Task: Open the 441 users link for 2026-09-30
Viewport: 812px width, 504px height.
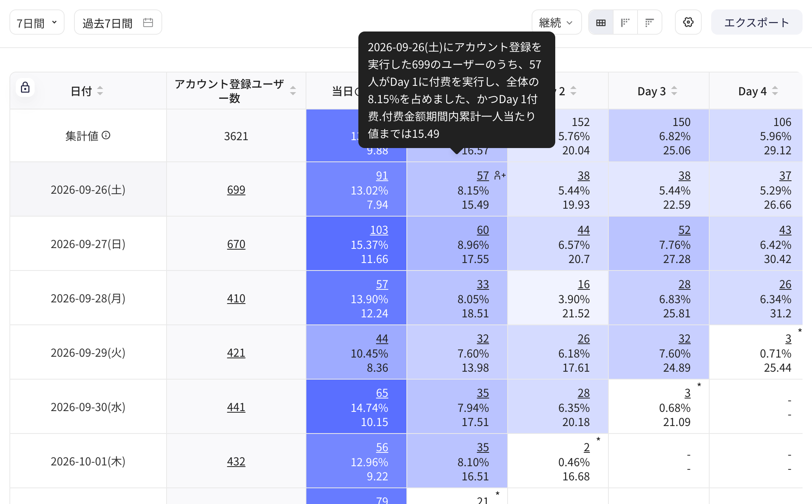Action: (x=236, y=407)
